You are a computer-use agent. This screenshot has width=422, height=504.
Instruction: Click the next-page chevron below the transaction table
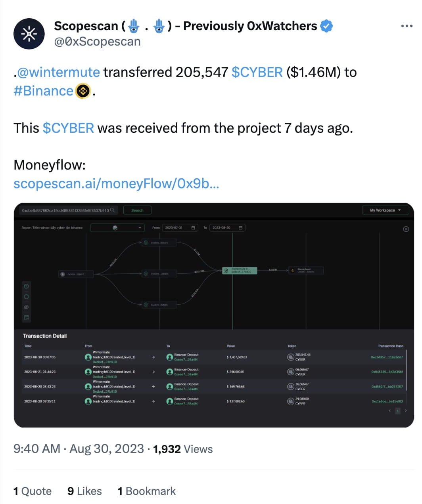406,411
